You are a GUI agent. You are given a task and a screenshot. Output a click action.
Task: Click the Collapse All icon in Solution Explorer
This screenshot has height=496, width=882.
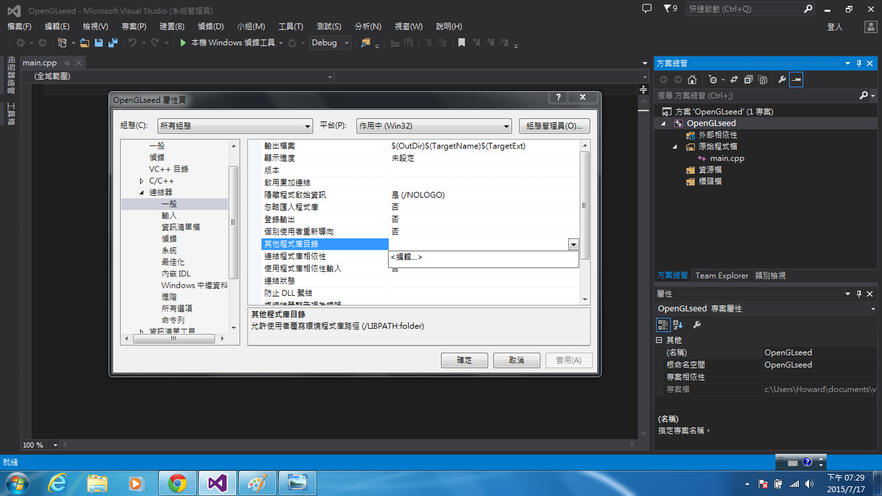pyautogui.click(x=748, y=80)
